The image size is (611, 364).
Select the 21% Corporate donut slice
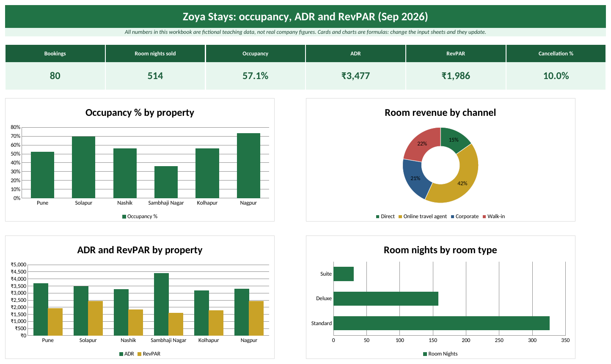click(415, 178)
